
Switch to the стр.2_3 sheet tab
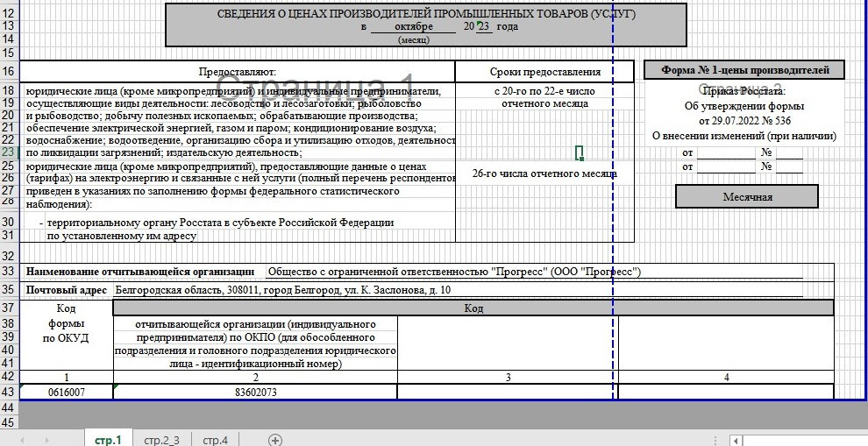161,441
